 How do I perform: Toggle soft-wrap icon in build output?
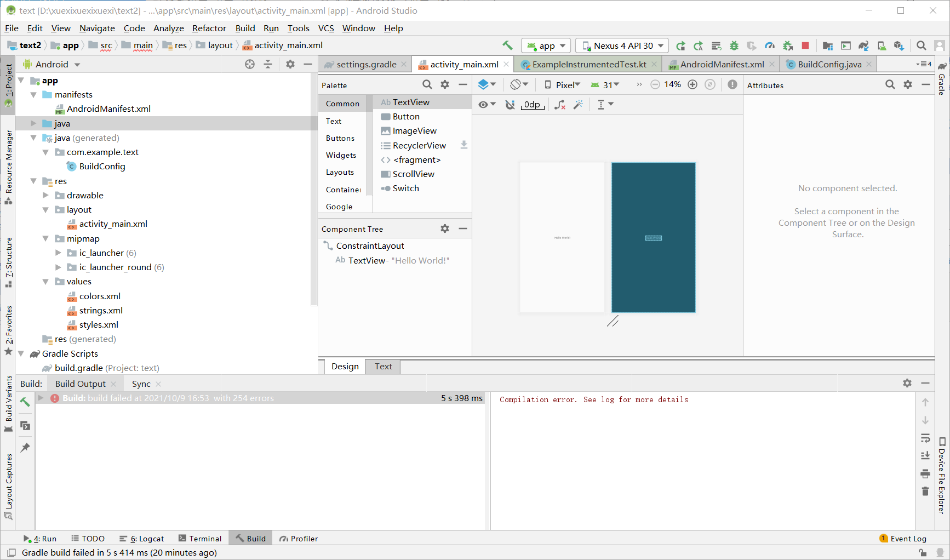(925, 438)
